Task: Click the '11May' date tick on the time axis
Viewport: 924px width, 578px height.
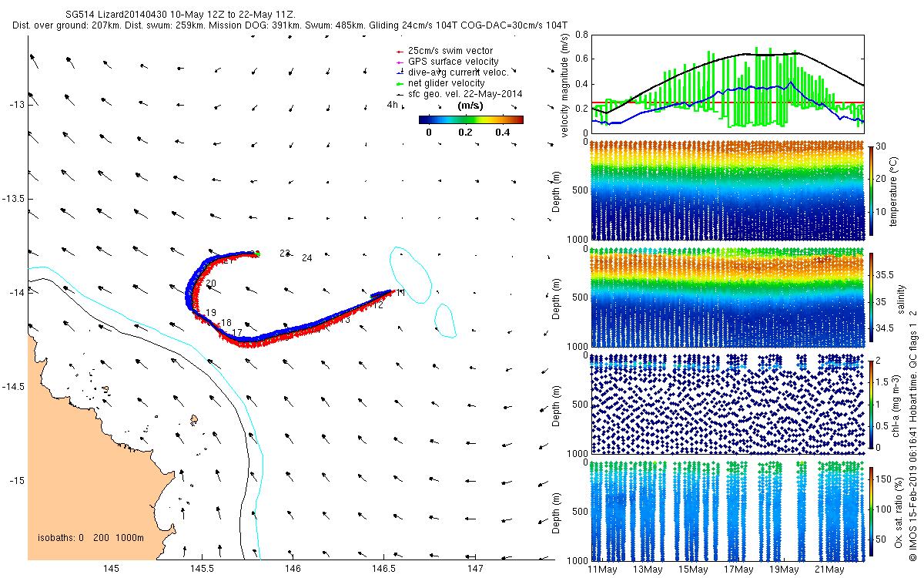Action: (601, 569)
